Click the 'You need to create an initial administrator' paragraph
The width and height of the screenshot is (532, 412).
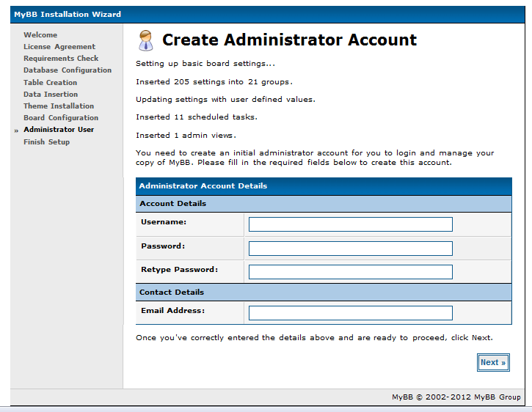(315, 158)
